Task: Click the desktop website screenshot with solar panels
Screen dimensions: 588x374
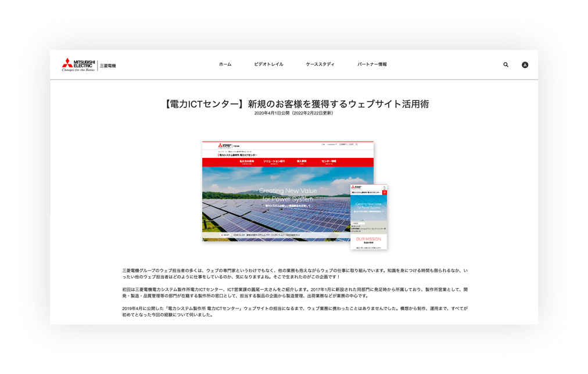Action: tap(288, 191)
